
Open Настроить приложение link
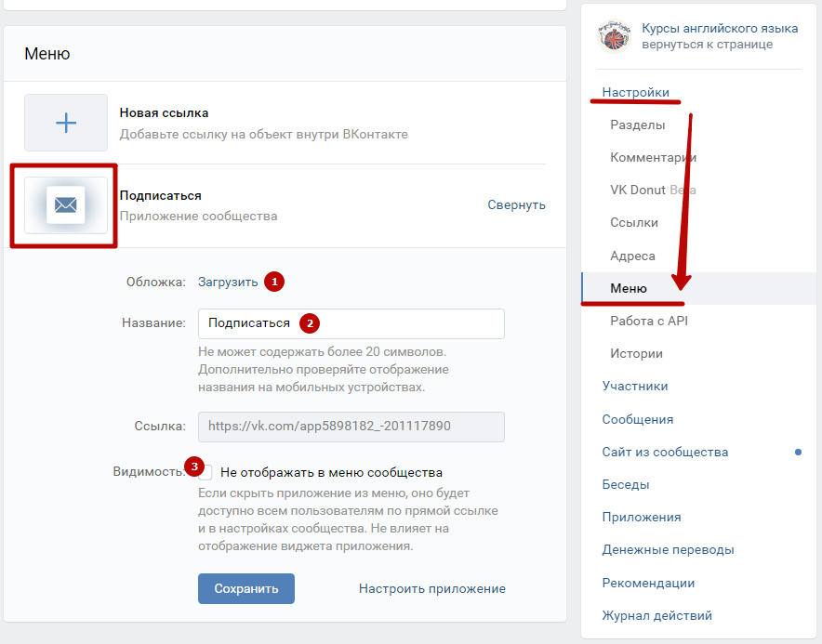[432, 588]
